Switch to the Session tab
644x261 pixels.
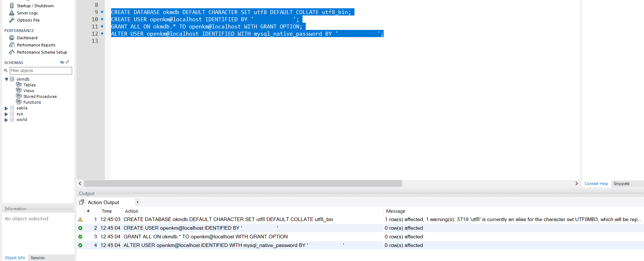coord(38,258)
